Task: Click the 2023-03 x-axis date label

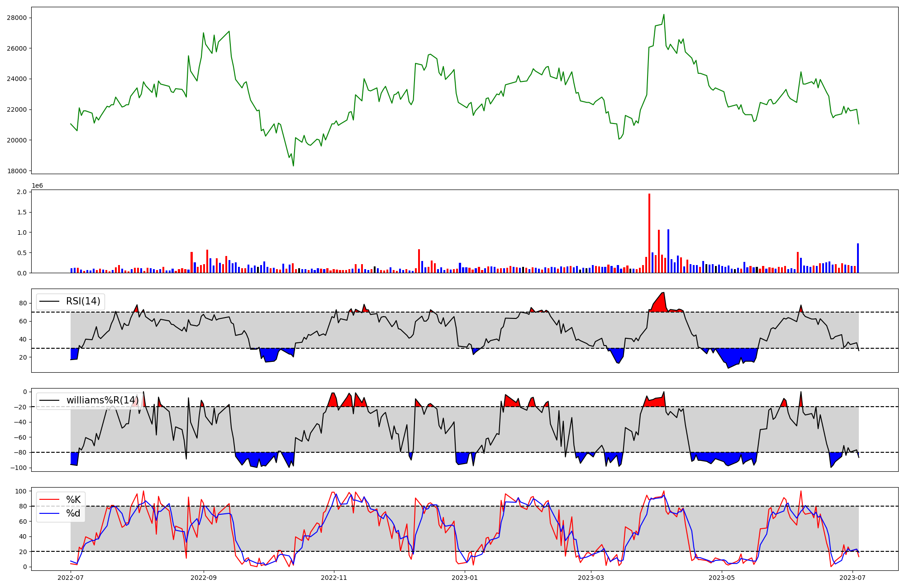Action: tap(591, 578)
